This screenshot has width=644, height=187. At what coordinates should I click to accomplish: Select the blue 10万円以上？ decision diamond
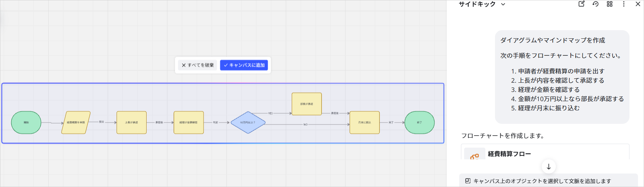pos(248,122)
